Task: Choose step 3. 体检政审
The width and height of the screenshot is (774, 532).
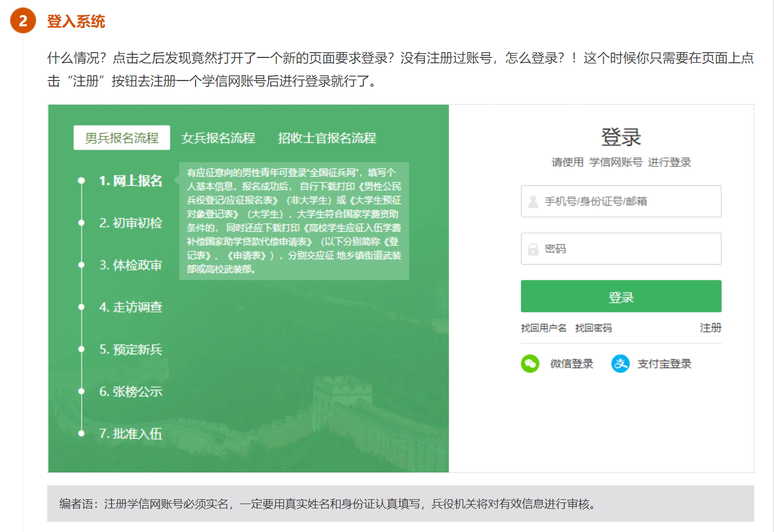Action: click(x=131, y=265)
